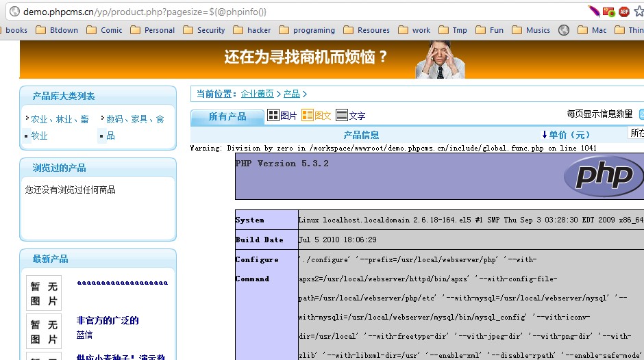Click the 蓝信 company link
Screen dimensions: 644x360
tap(84, 335)
